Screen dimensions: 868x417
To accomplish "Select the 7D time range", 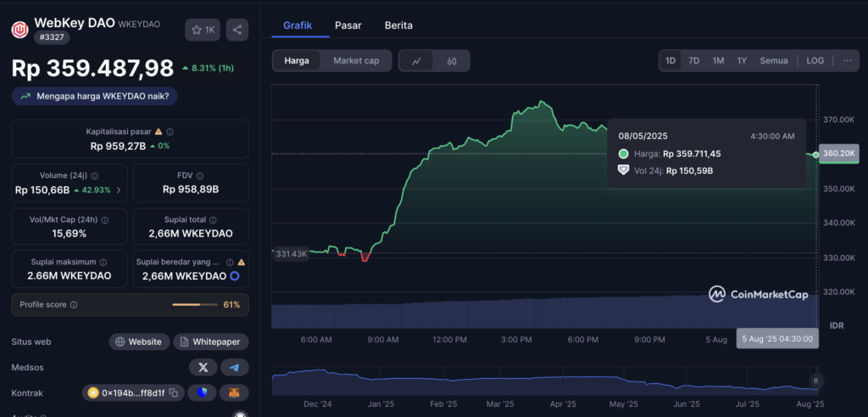I will point(693,61).
